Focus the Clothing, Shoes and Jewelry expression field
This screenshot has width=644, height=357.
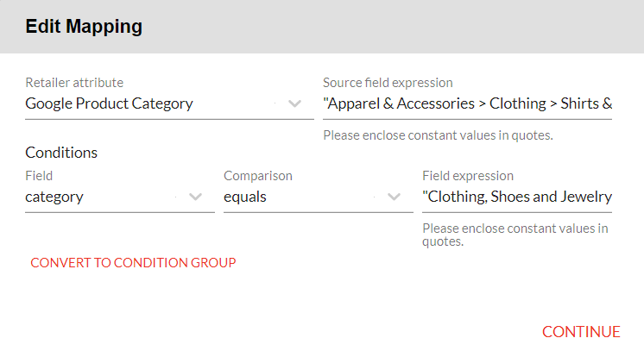pos(516,197)
